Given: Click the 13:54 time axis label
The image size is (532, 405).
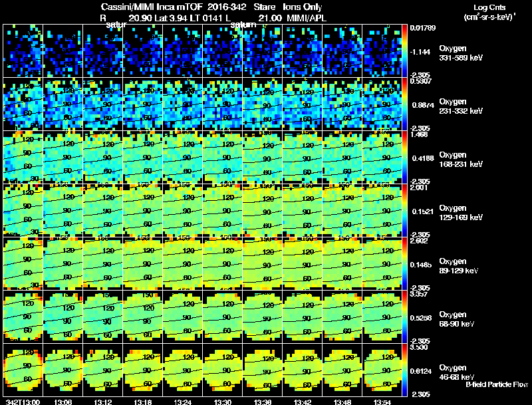Looking at the screenshot, I should click(x=382, y=402).
